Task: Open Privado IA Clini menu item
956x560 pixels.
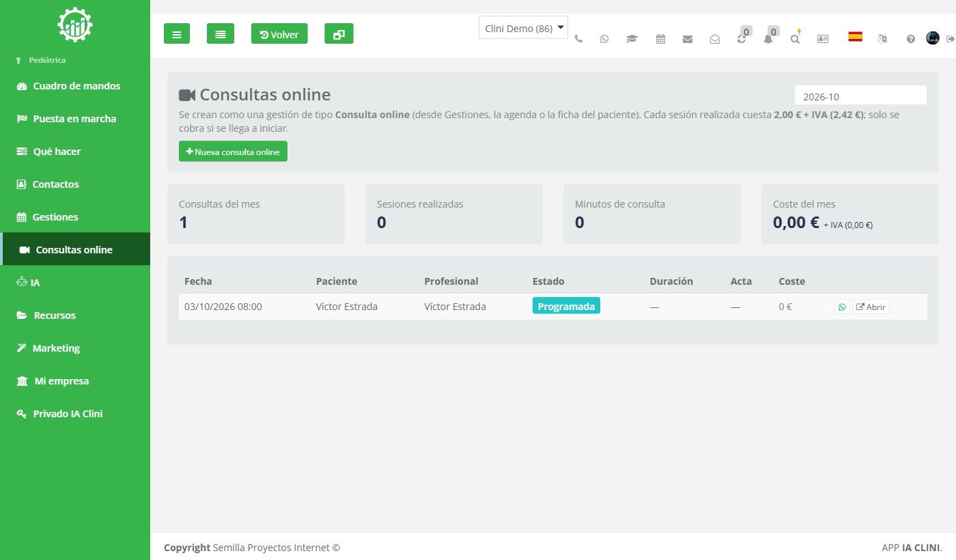Action: 75,414
